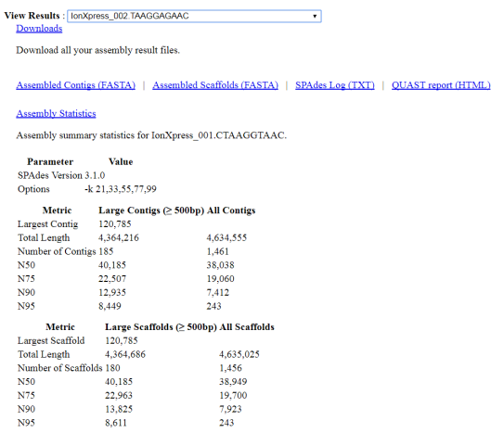This screenshot has height=433, width=504.
Task: Click the Number of Contigs row label
Action: [57, 251]
